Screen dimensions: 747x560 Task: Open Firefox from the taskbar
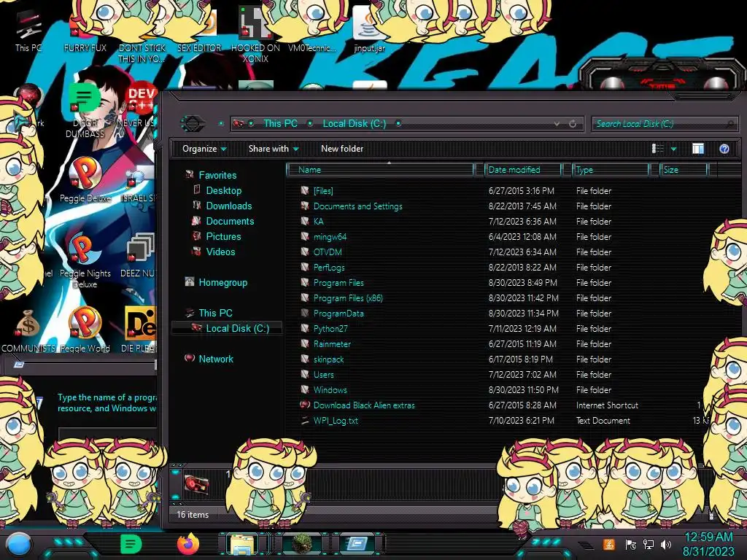(187, 544)
